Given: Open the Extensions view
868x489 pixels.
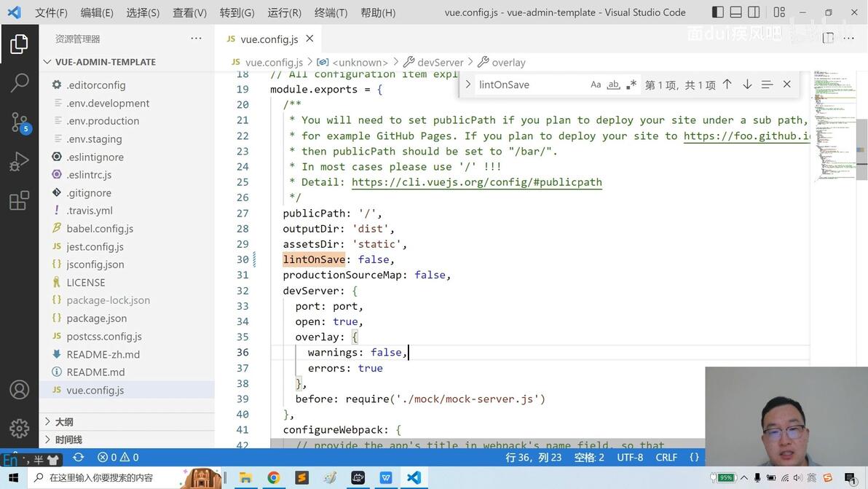Looking at the screenshot, I should 20,200.
